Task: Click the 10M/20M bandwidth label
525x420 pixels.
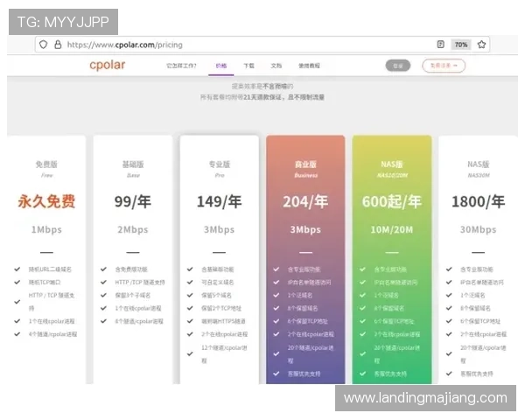Action: point(392,230)
